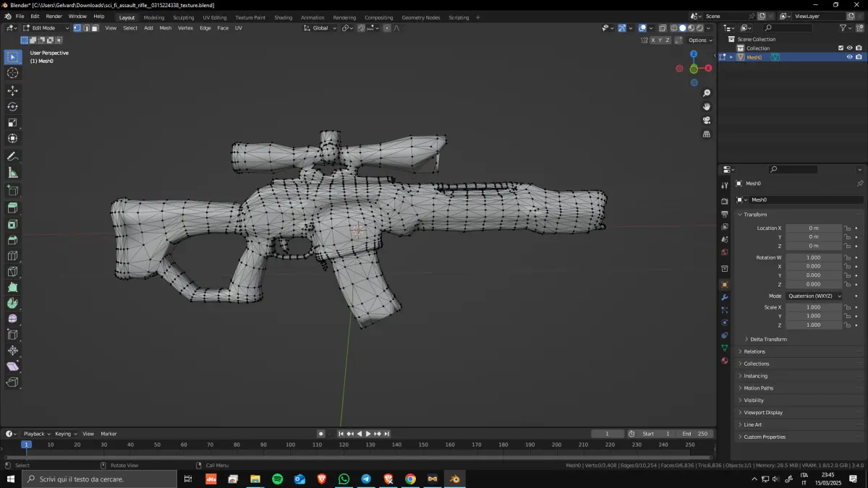Select the Shrink/Fatten tool
Viewport: 868px width, 488px height.
pos(13,351)
